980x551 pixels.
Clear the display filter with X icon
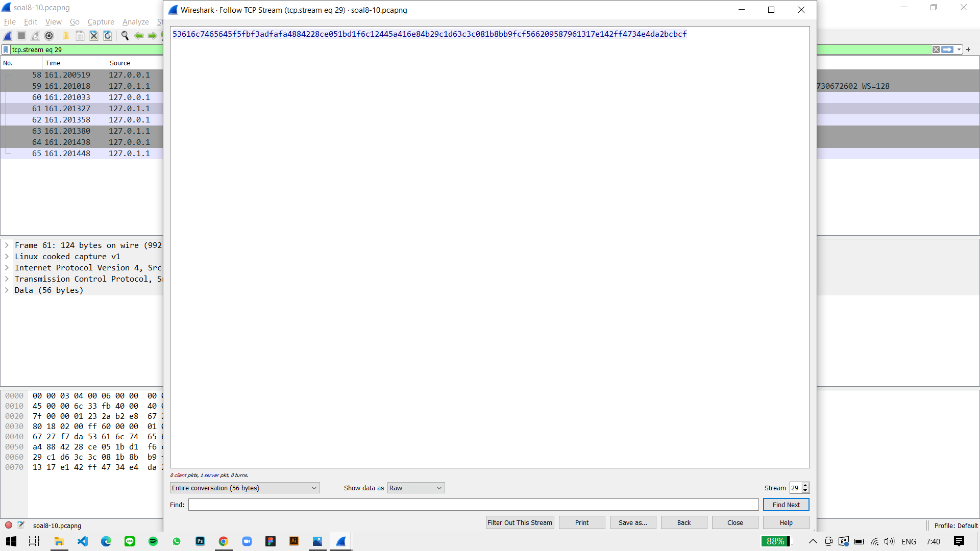[x=936, y=49]
